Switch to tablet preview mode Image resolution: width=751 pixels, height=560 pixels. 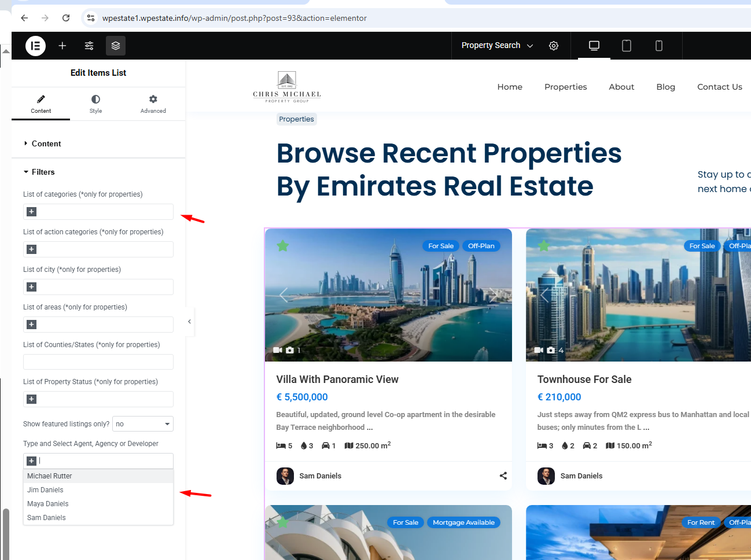click(x=626, y=46)
